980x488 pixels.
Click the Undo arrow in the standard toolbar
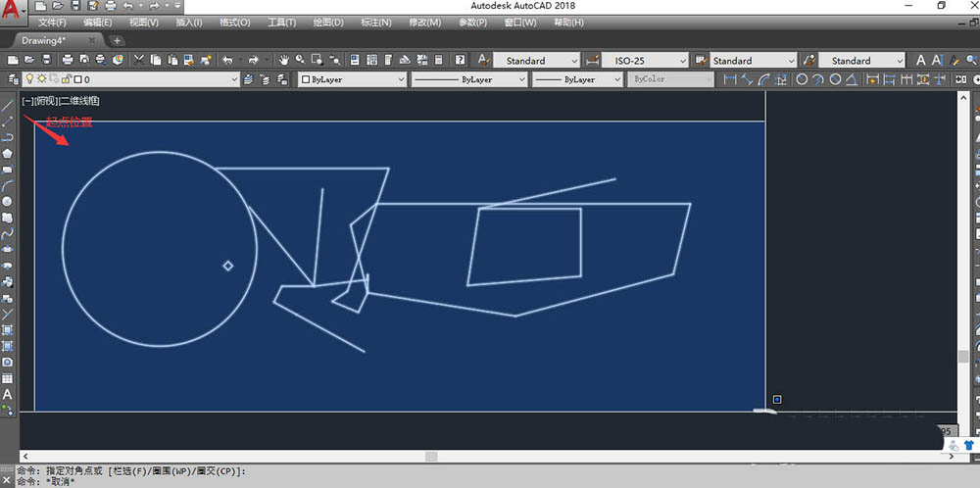228,60
